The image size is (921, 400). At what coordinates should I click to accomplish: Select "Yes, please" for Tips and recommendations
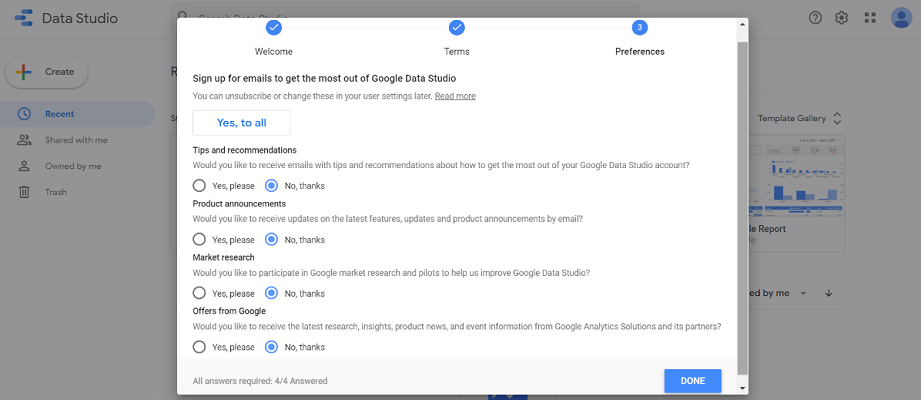pyautogui.click(x=200, y=185)
